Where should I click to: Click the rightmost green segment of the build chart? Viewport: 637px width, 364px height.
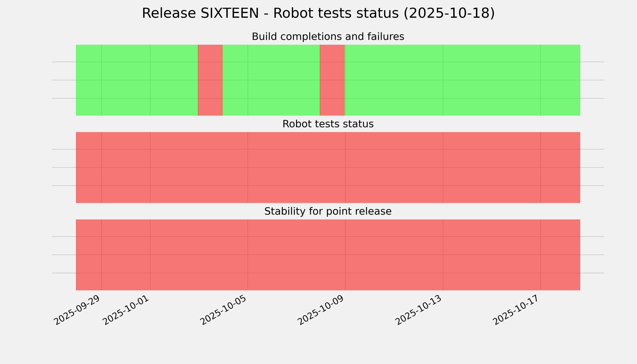click(x=462, y=80)
